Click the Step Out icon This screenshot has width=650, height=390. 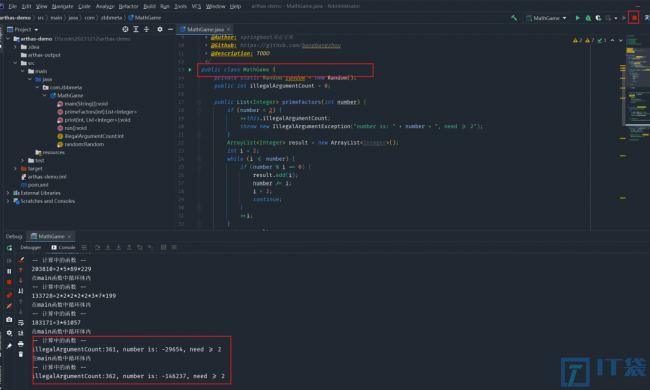pyautogui.click(x=129, y=247)
